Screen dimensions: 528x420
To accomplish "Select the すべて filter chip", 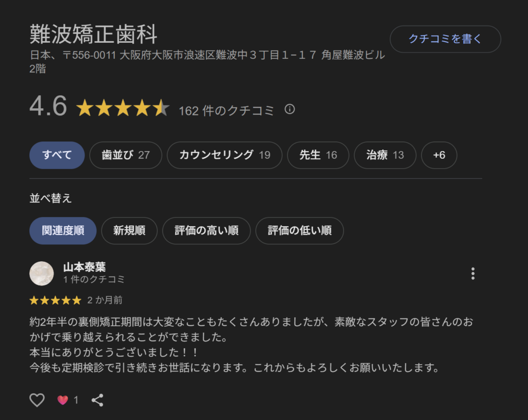I will point(57,155).
